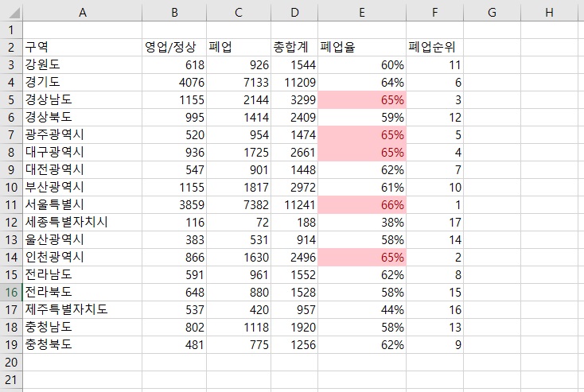
Task: Select row 16 header
Action: click(11, 293)
